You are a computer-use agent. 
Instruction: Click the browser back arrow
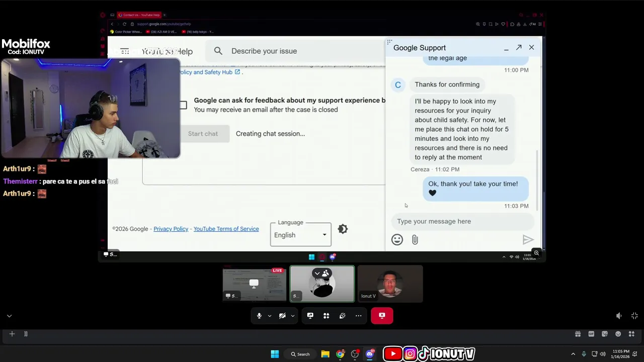112,24
